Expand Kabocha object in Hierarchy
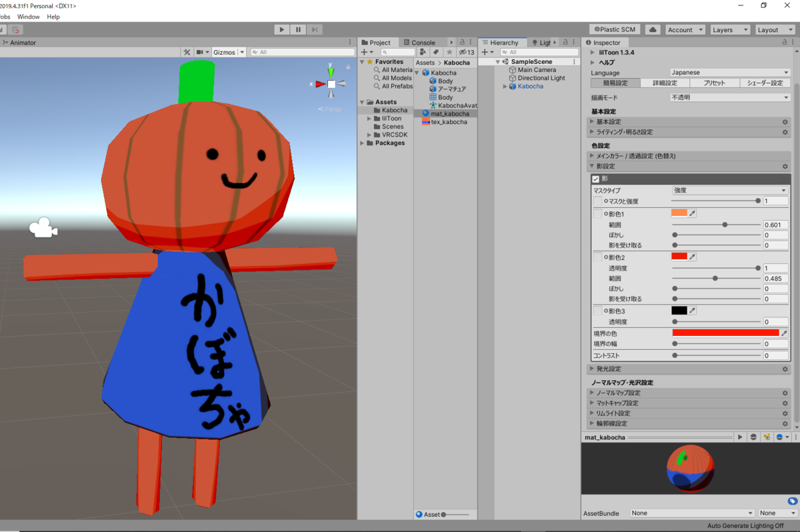Screen dimensions: 800x532 (505, 87)
